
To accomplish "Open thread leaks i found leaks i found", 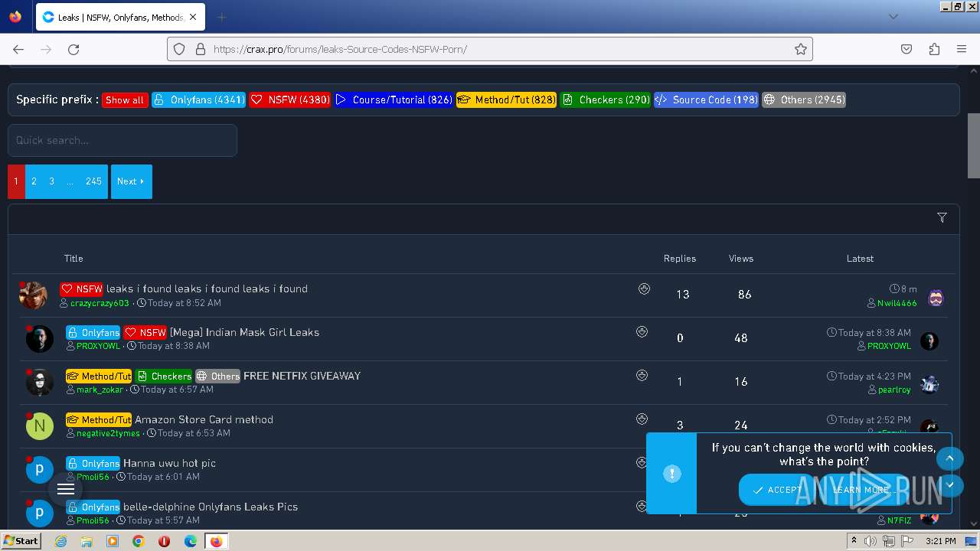I will (207, 289).
